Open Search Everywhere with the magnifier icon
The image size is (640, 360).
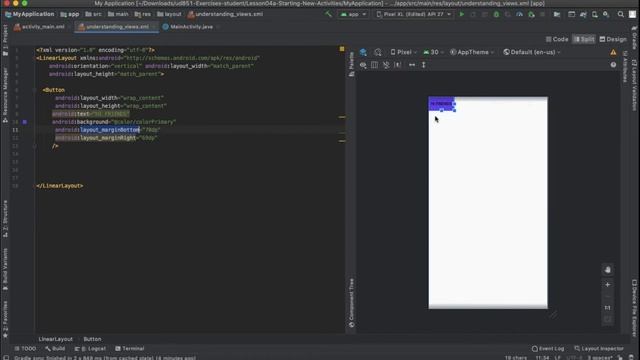click(x=620, y=14)
